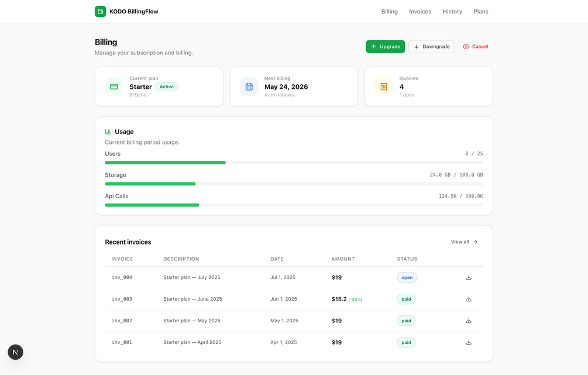The height and width of the screenshot is (375, 588).
Task: Open the Invoices nav item
Action: point(420,12)
